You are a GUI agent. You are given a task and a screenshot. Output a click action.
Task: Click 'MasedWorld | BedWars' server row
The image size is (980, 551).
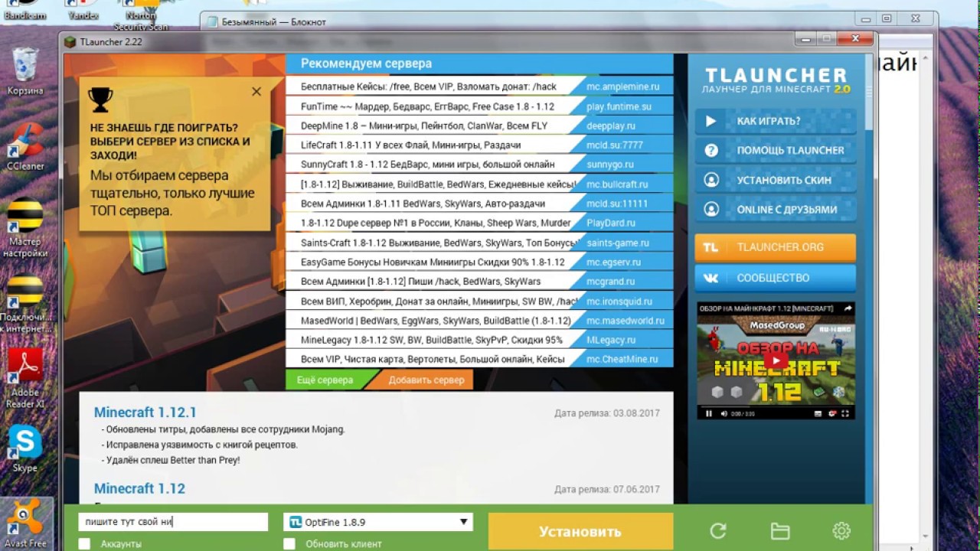(x=479, y=321)
